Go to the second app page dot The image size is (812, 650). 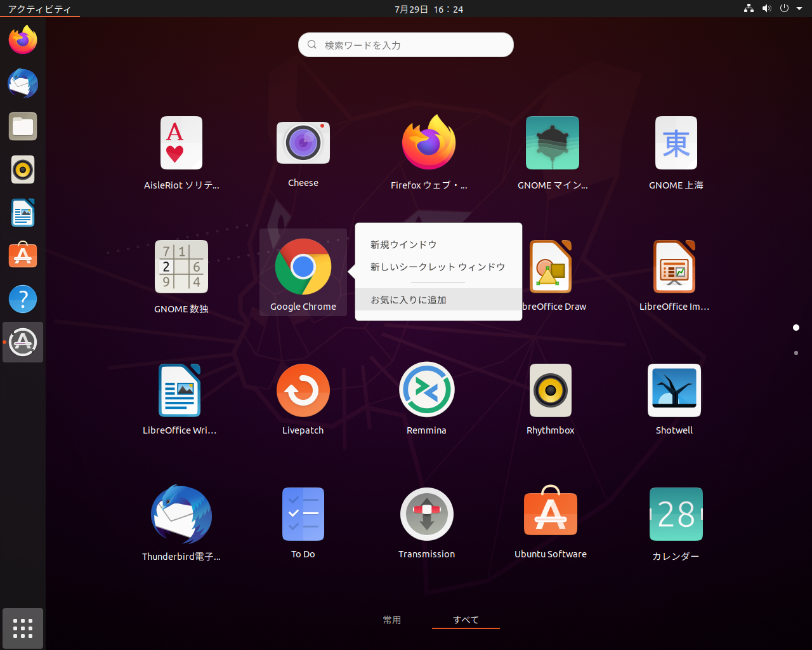pos(796,353)
